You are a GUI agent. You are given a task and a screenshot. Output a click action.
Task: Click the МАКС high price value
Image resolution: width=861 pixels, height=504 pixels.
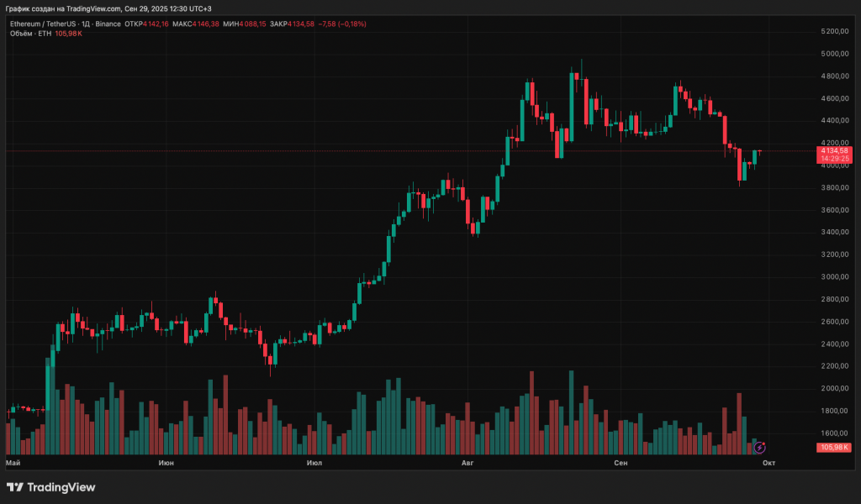pos(205,24)
